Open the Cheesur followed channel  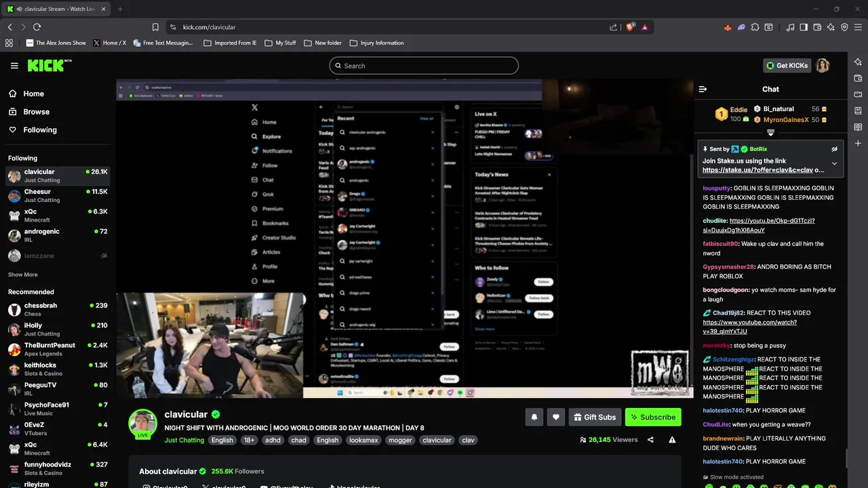click(x=58, y=195)
